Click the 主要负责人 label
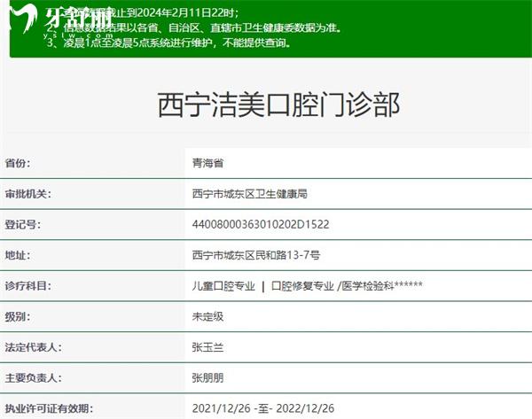 (34, 377)
